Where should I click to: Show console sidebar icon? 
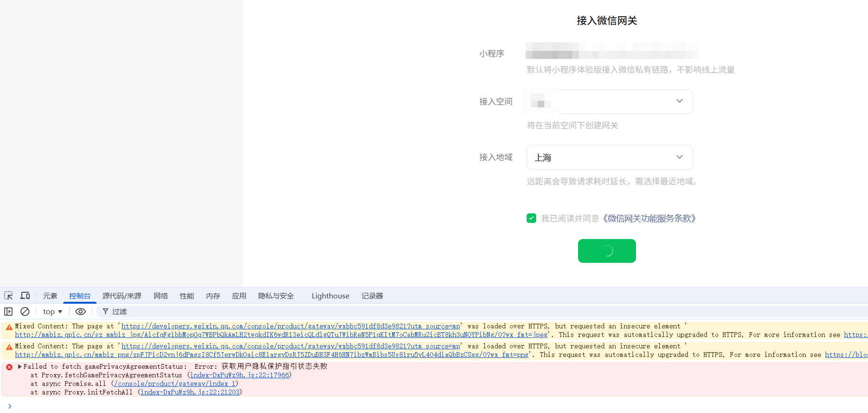tap(9, 311)
